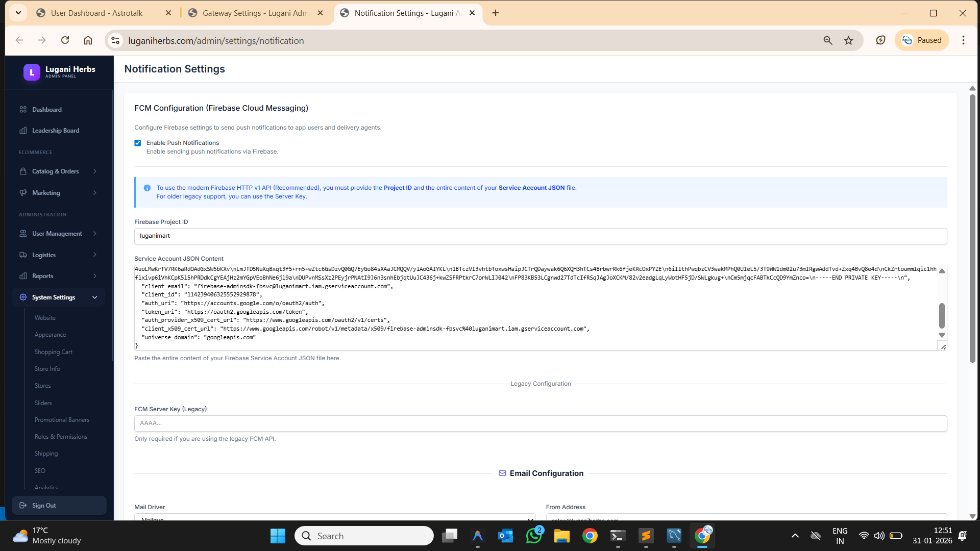
Task: Click the browser reload icon
Action: tap(65, 40)
